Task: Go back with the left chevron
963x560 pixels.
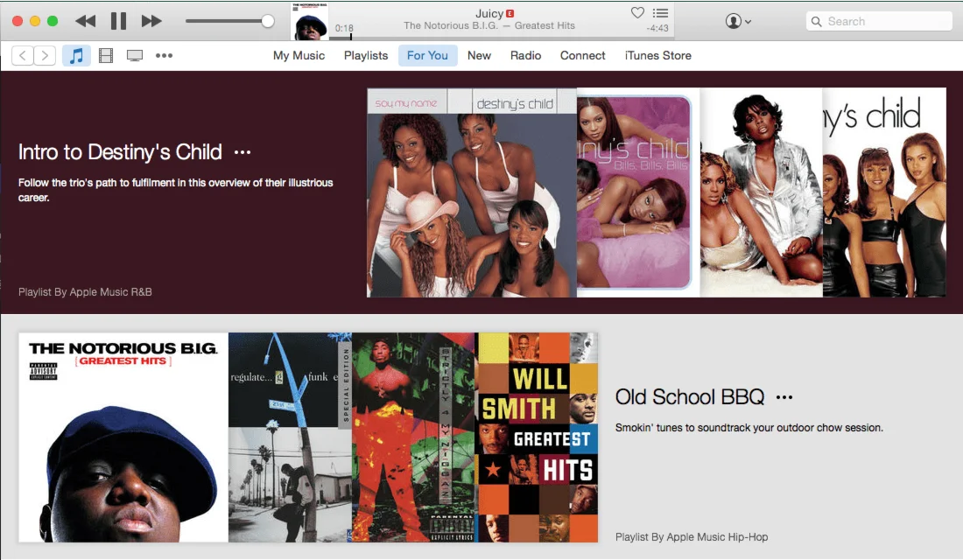Action: 23,55
